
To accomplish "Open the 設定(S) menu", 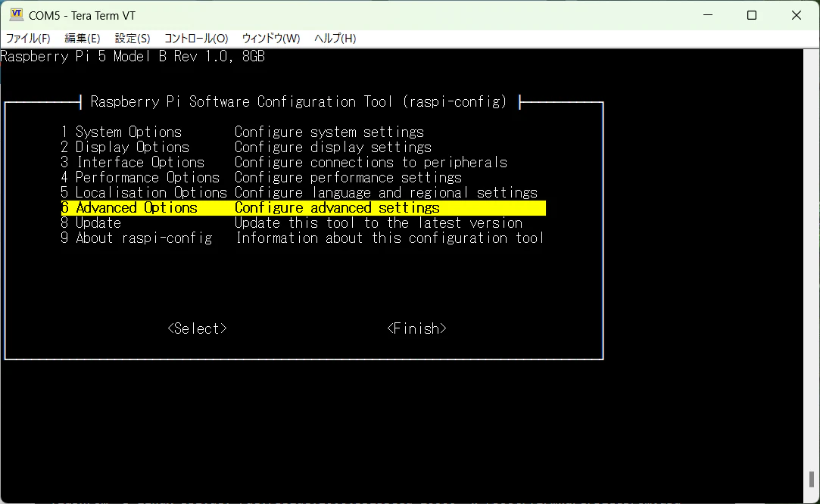I will click(x=133, y=38).
